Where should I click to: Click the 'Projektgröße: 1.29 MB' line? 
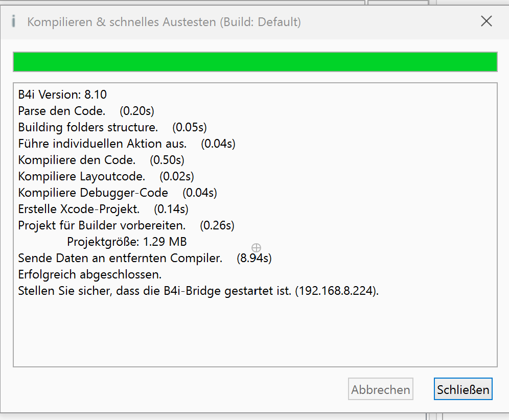coord(127,242)
